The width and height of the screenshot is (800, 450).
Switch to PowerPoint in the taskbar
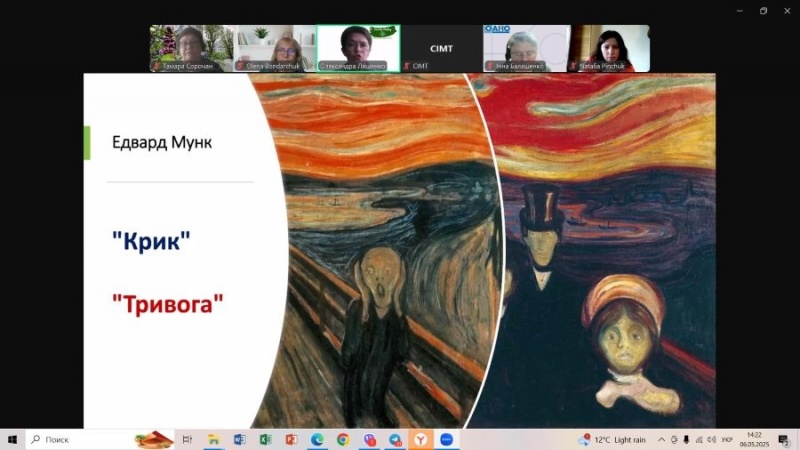click(x=291, y=440)
